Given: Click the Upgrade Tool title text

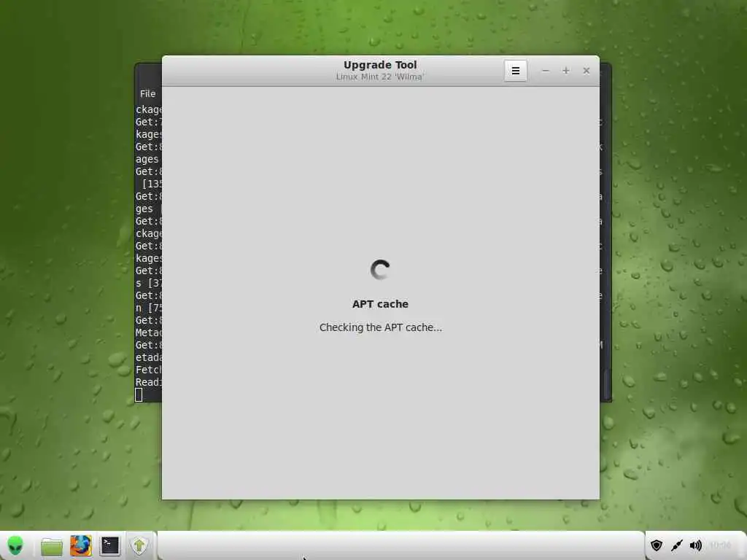Looking at the screenshot, I should point(380,65).
